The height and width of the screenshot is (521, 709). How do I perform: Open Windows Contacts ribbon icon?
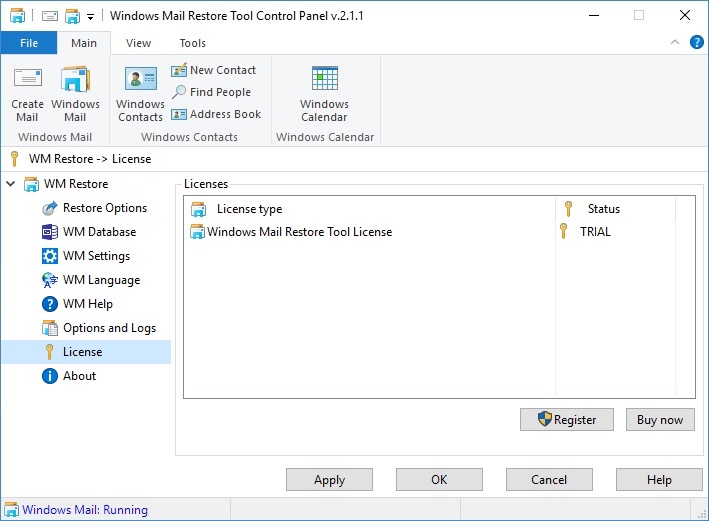pyautogui.click(x=140, y=94)
